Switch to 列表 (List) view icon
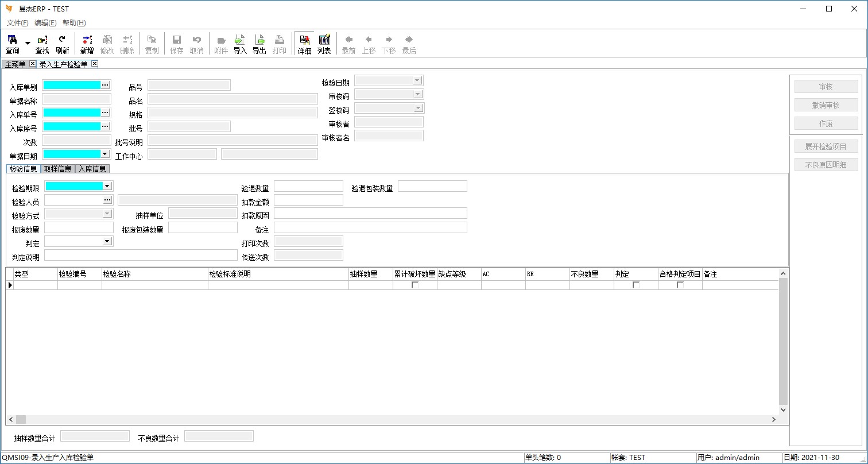Screen dimensions: 868x464 pos(324,44)
